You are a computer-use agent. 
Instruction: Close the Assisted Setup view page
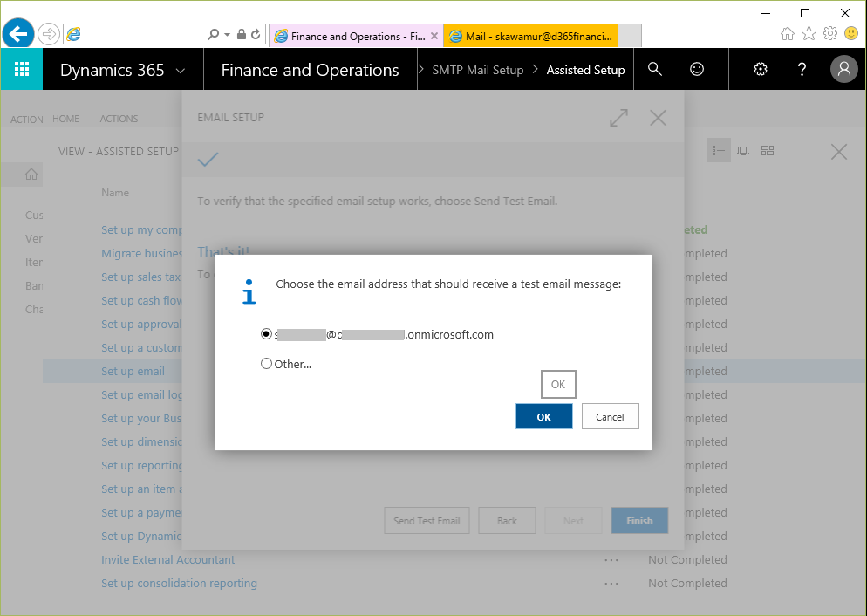click(x=839, y=152)
